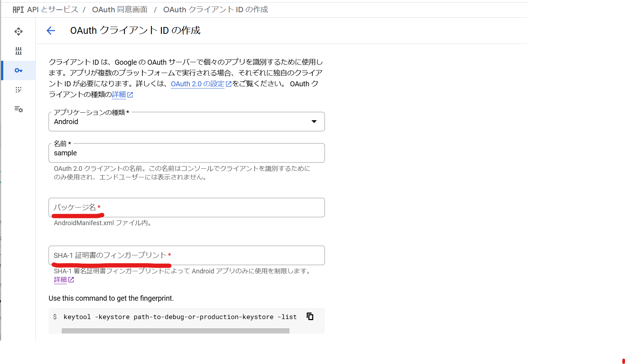Viewport: 625px width, 364px height.
Task: Click the SHA-1 証明書のフィンガープリント field
Action: click(x=186, y=255)
